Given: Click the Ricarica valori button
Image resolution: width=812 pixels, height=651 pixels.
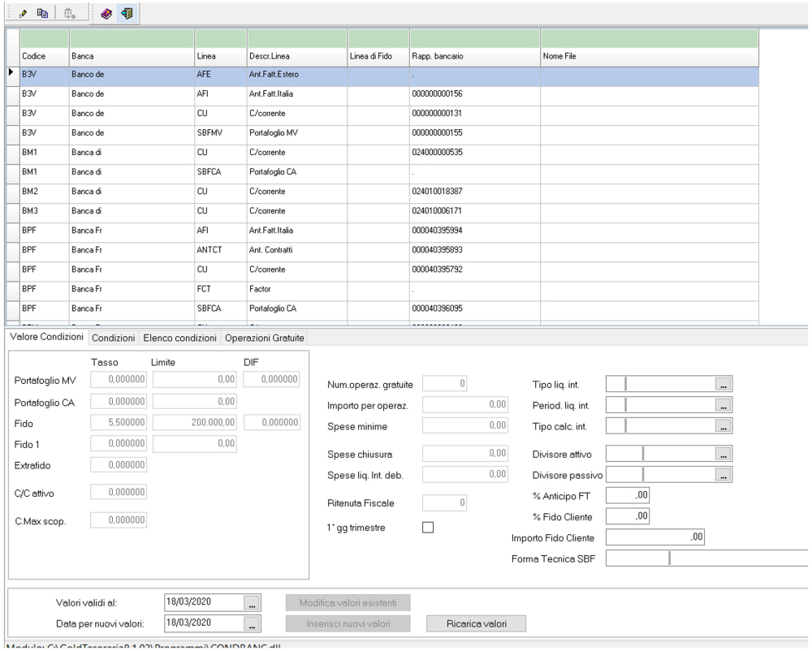Looking at the screenshot, I should (475, 623).
